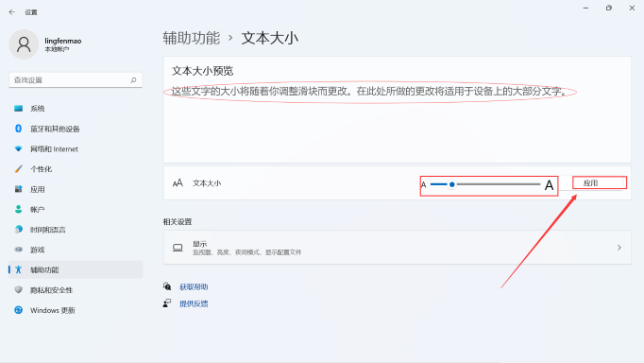Select the 帐户 person icon
This screenshot has width=644, height=363.
pos(19,209)
